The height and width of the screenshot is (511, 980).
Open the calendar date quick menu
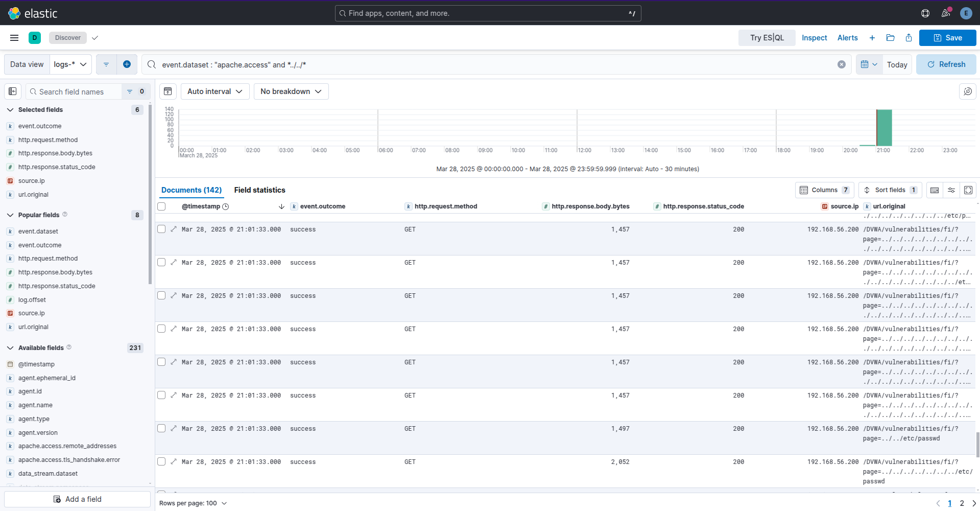point(869,64)
